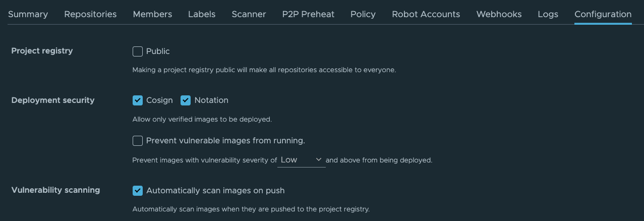
Task: Check Prevent vulnerable images from running
Action: click(138, 141)
